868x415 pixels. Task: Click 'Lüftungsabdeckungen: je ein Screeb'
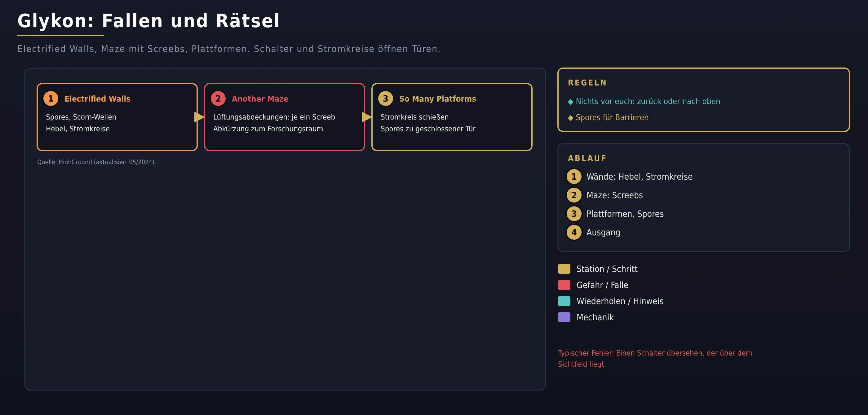point(274,117)
